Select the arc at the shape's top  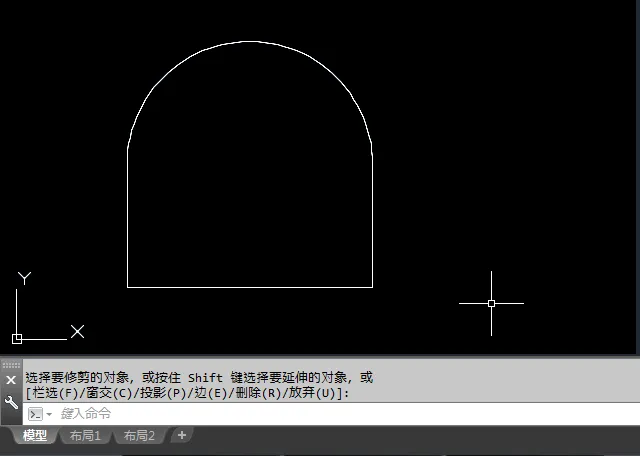(250, 42)
